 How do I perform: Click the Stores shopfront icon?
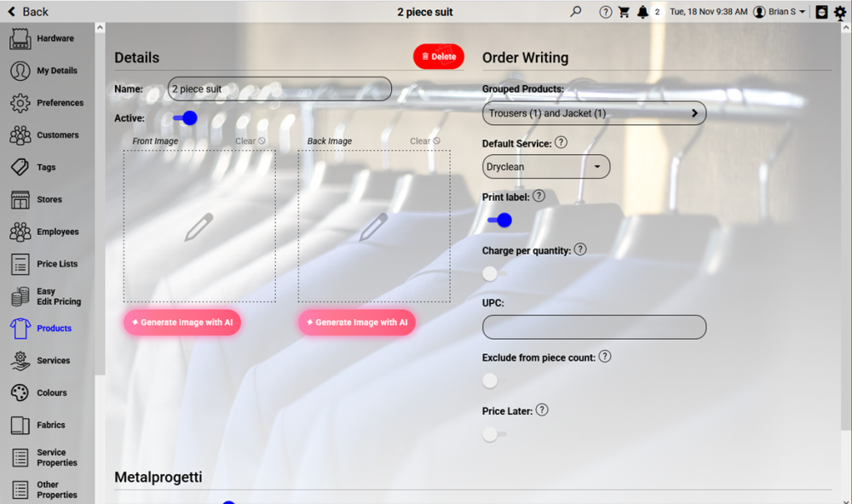pos(20,199)
